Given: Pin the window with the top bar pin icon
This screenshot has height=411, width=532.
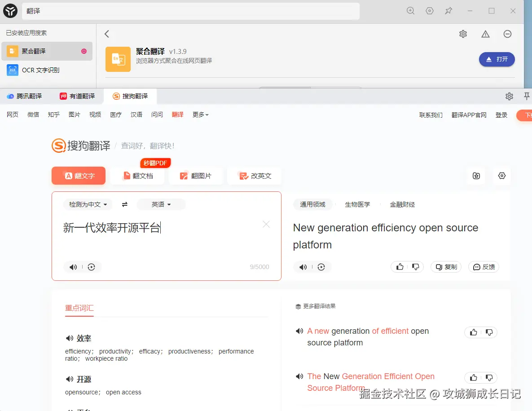Looking at the screenshot, I should point(448,11).
